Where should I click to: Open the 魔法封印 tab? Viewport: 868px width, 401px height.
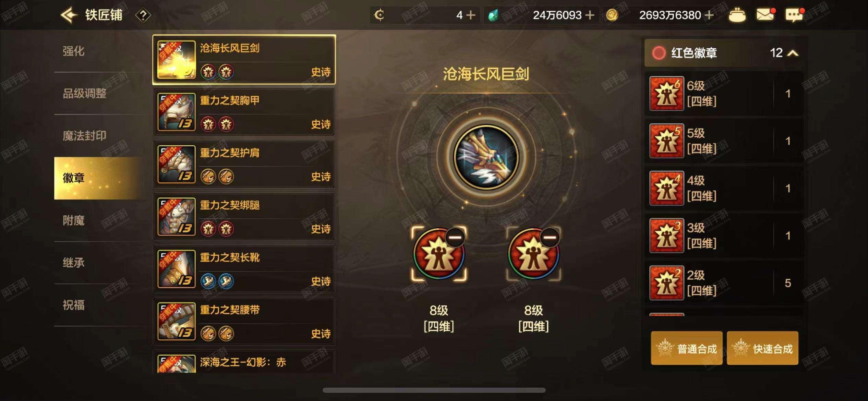(x=84, y=136)
